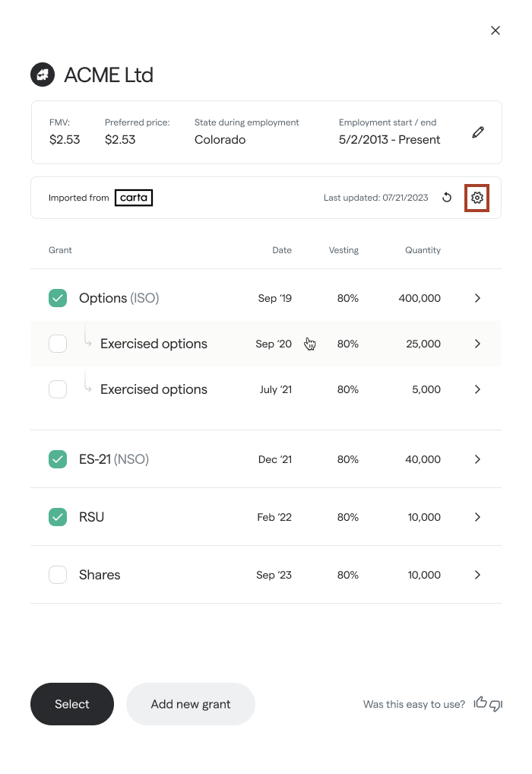Click Add new grant button
Image resolution: width=532 pixels, height=774 pixels.
coord(191,704)
